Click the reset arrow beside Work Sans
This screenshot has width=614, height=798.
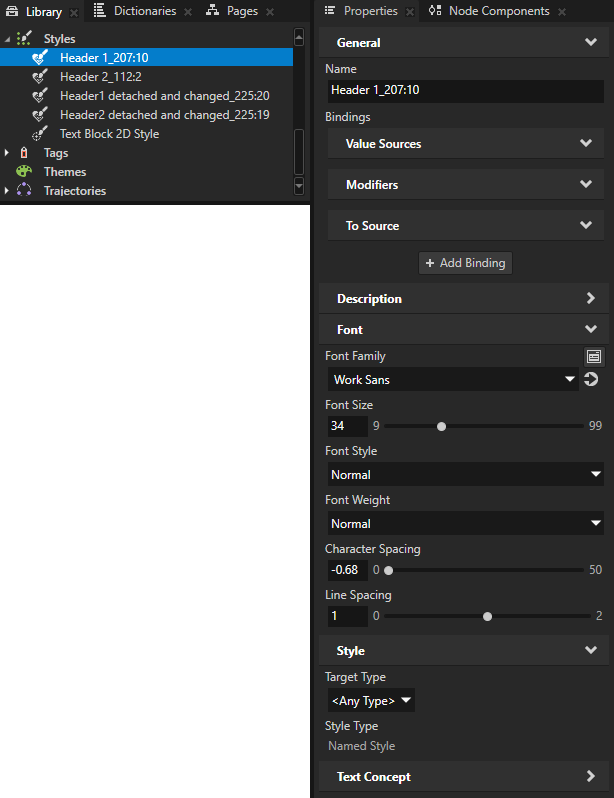(591, 379)
